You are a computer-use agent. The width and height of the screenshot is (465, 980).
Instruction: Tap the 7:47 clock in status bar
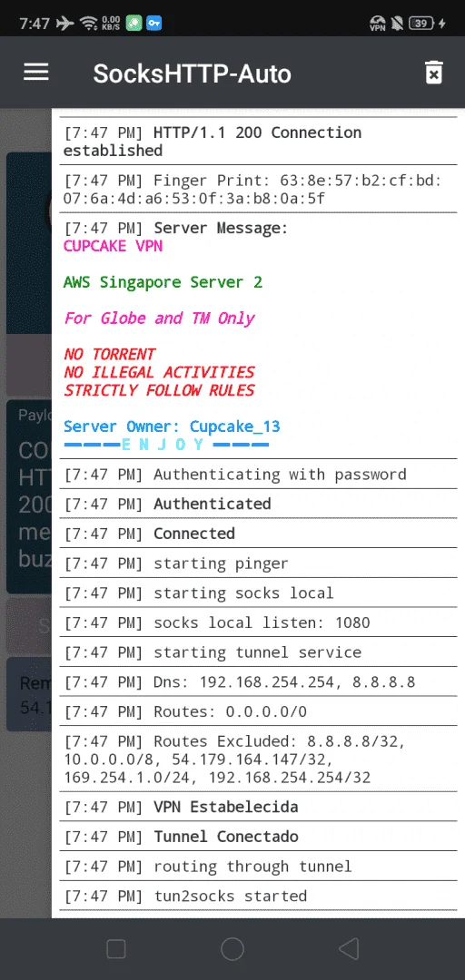[34, 24]
